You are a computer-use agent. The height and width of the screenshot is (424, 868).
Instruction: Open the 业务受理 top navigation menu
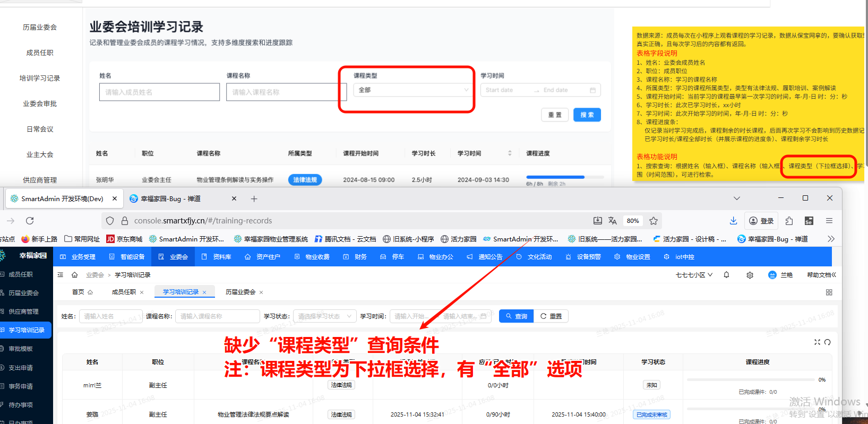(x=78, y=257)
